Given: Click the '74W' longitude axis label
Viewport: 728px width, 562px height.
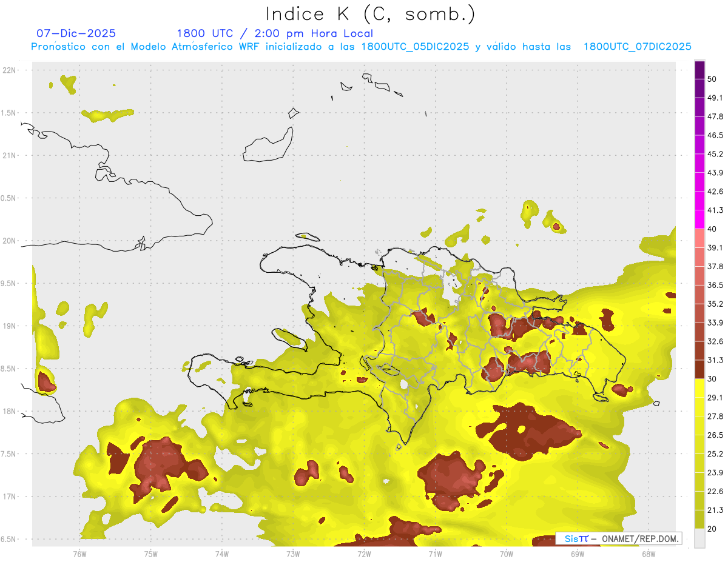Looking at the screenshot, I should 221,554.
